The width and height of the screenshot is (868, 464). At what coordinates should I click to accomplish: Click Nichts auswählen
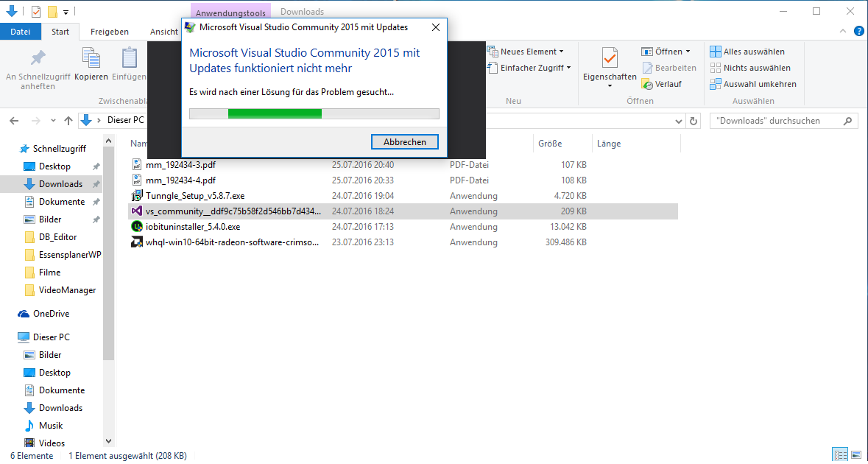point(750,68)
